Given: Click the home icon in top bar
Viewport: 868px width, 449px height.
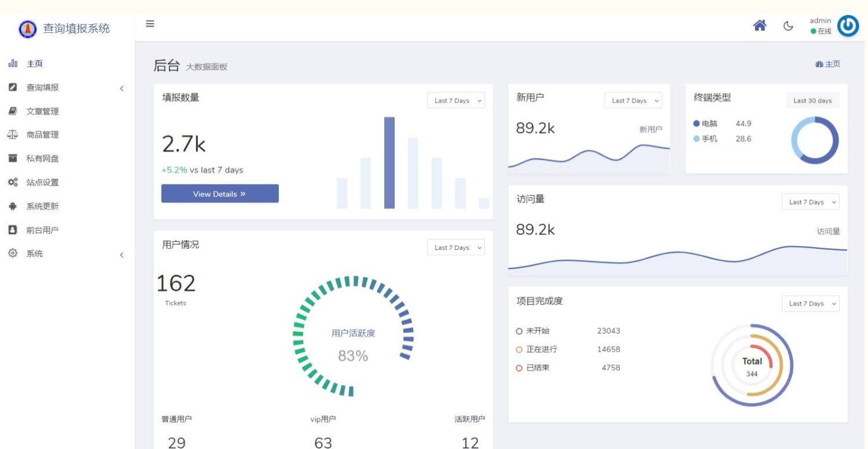Looking at the screenshot, I should click(759, 25).
